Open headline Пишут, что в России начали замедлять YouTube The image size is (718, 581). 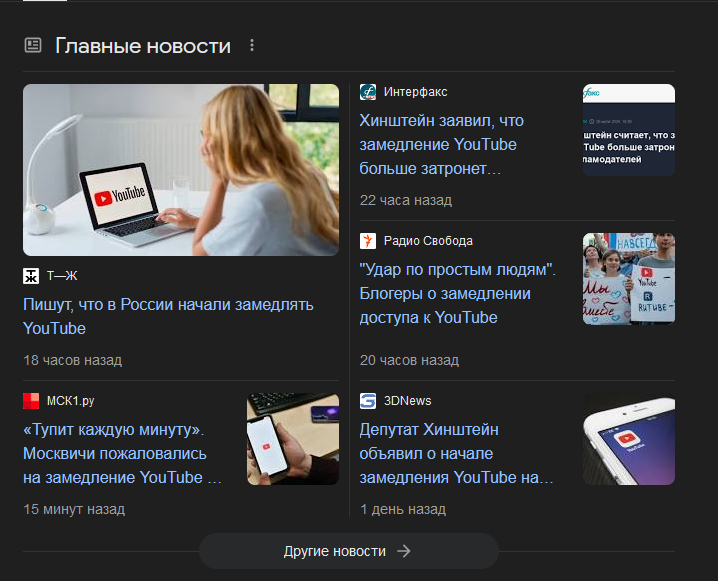pyautogui.click(x=168, y=316)
